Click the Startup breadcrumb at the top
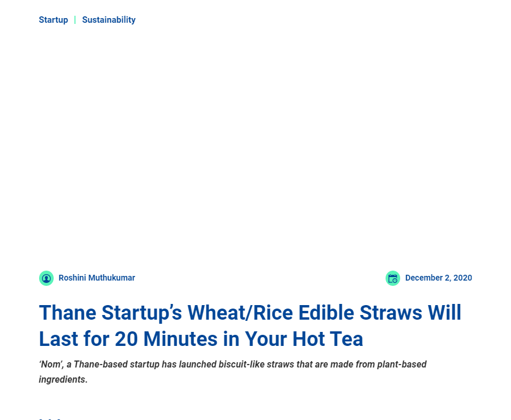 click(53, 19)
